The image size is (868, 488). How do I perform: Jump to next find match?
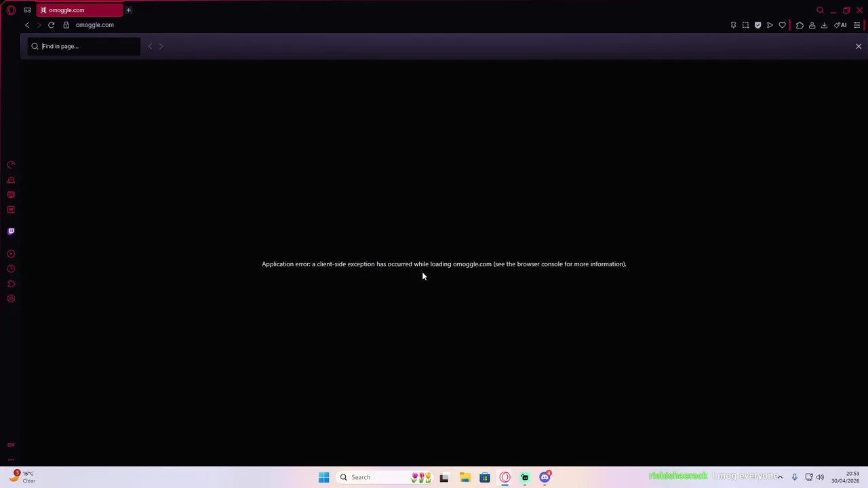161,46
